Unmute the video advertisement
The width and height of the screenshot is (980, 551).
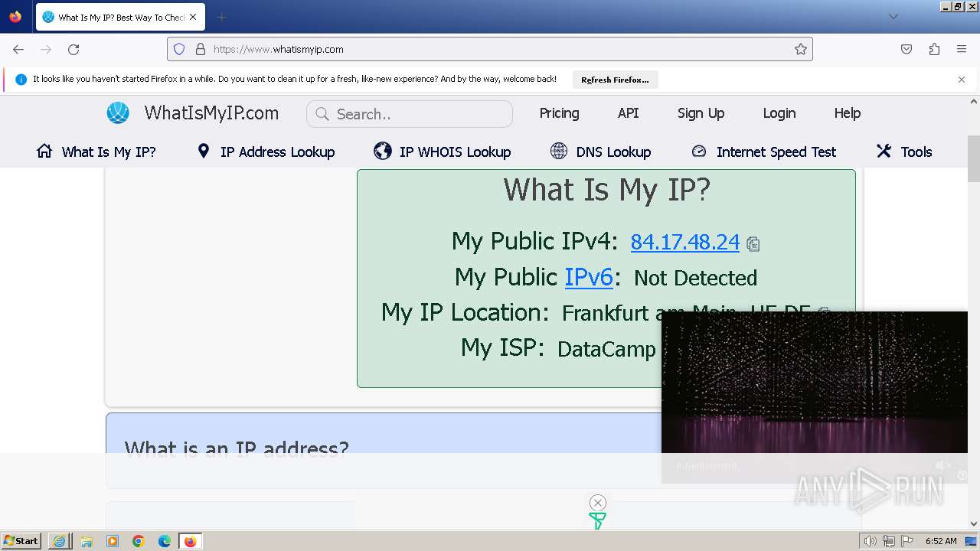[x=943, y=465]
